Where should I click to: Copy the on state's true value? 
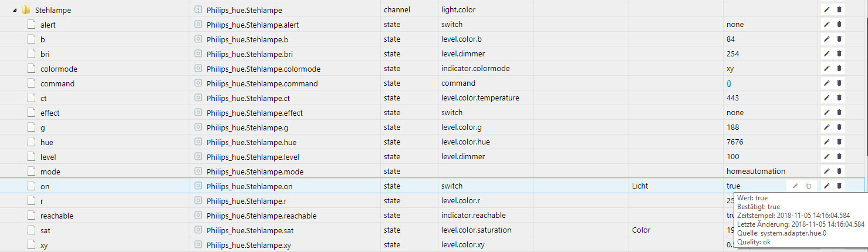808,186
